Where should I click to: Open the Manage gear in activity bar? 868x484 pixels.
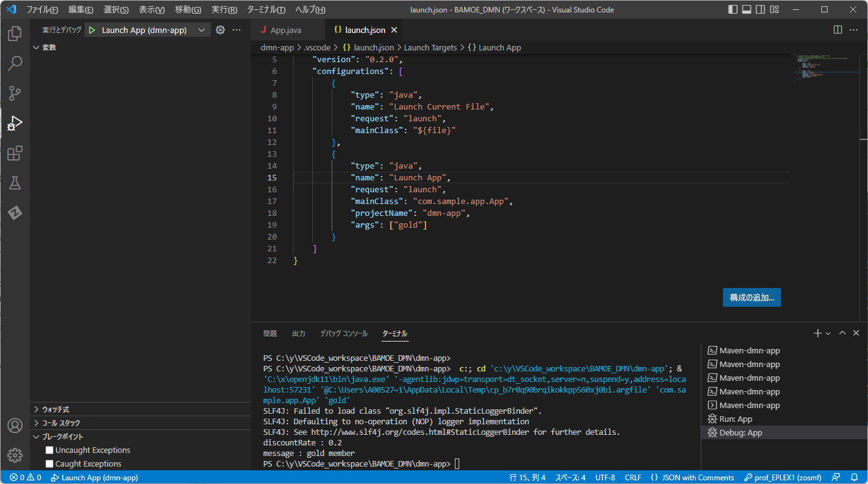(15, 455)
